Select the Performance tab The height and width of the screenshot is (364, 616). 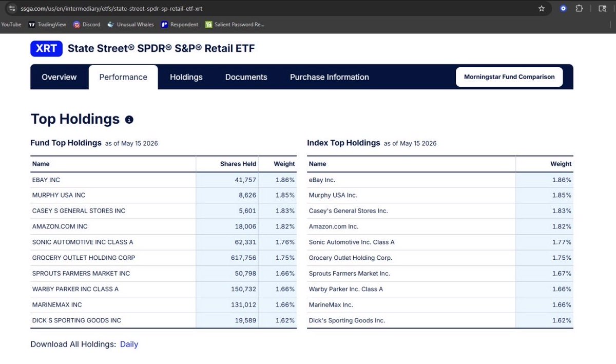123,77
